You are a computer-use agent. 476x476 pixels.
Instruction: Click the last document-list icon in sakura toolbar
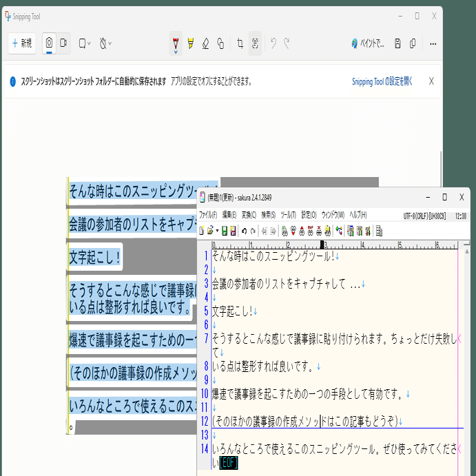tap(379, 231)
